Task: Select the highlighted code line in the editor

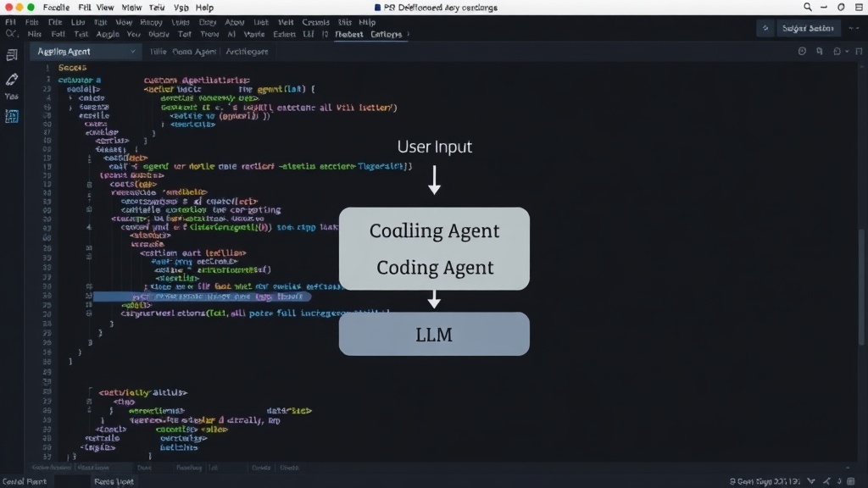Action: (202, 297)
